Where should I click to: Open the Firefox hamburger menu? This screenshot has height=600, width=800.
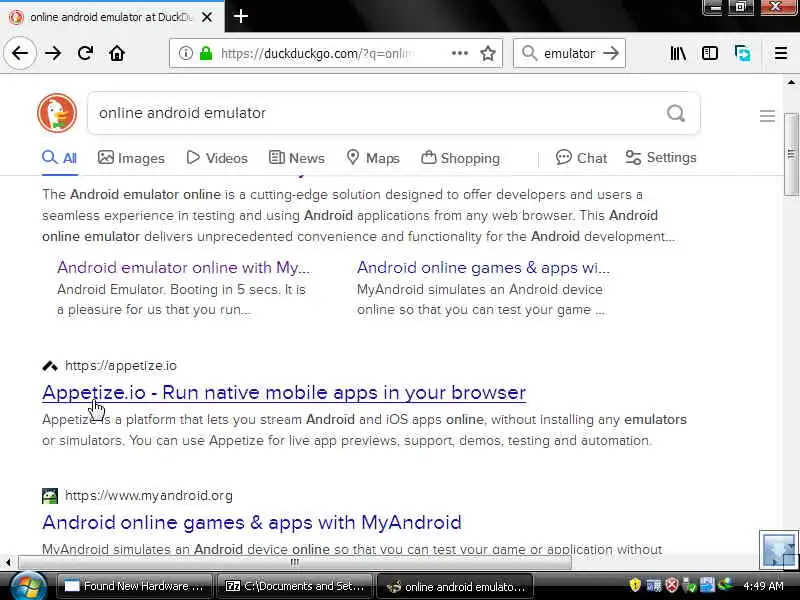pyautogui.click(x=781, y=53)
